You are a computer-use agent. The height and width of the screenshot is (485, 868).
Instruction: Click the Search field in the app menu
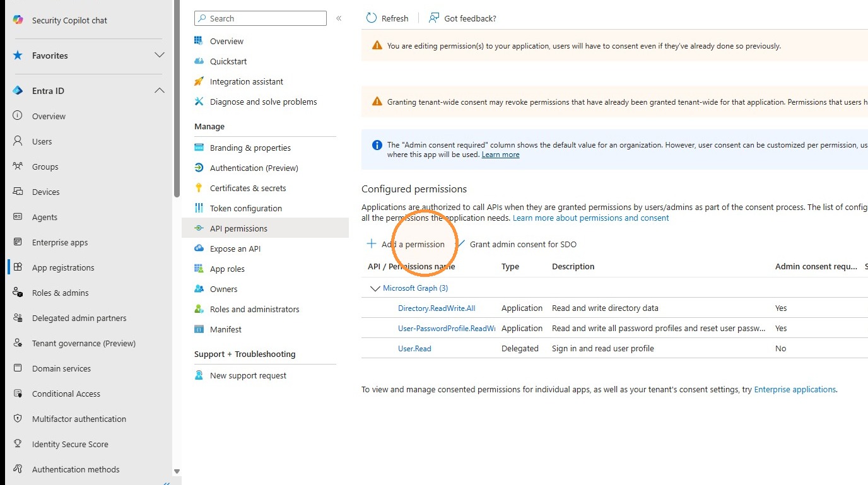(x=261, y=18)
